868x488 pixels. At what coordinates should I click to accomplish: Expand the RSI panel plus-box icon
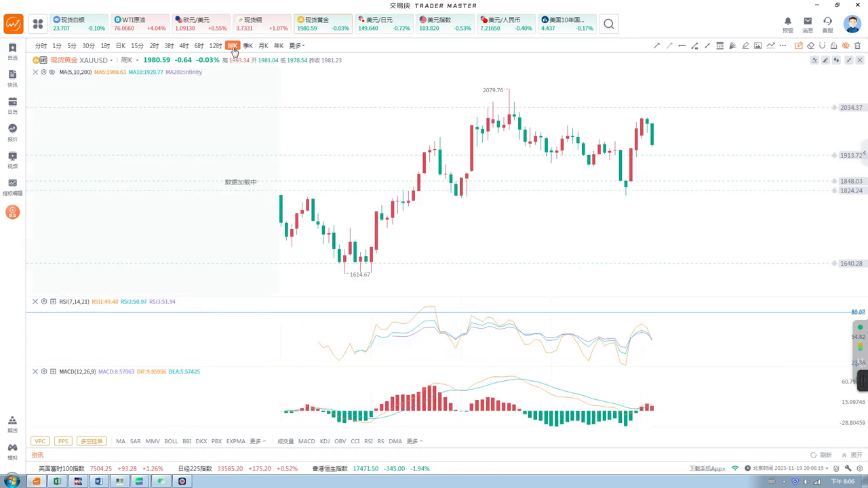53,302
